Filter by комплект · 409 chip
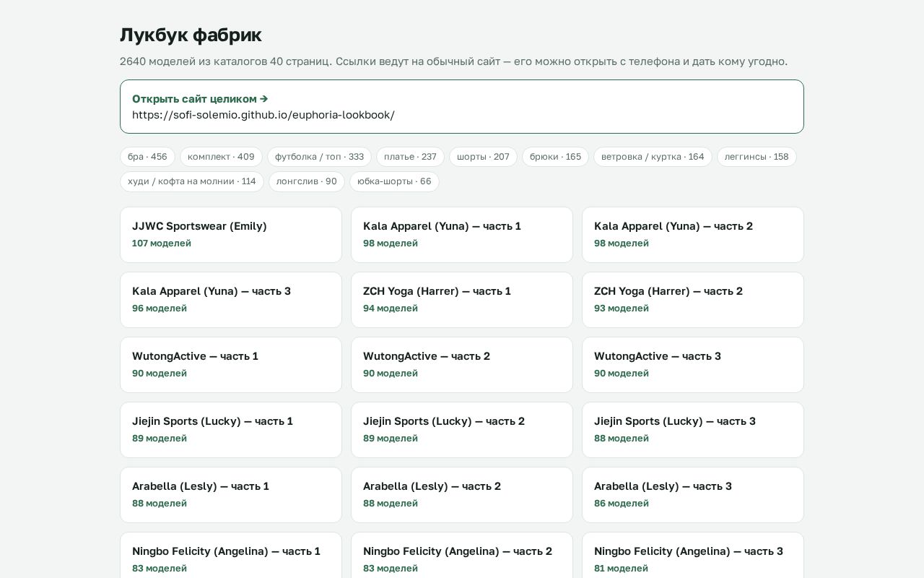This screenshot has width=924, height=578. [x=221, y=157]
